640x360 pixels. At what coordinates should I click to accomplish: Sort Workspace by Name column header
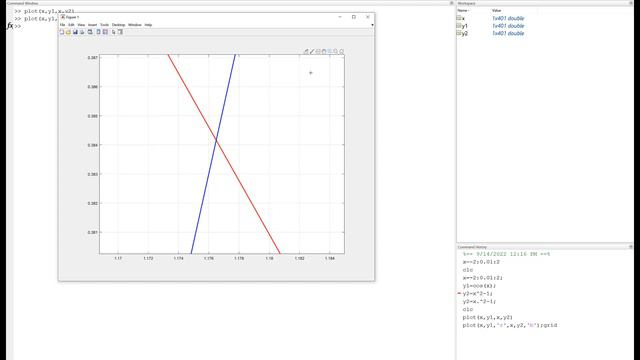pos(463,10)
